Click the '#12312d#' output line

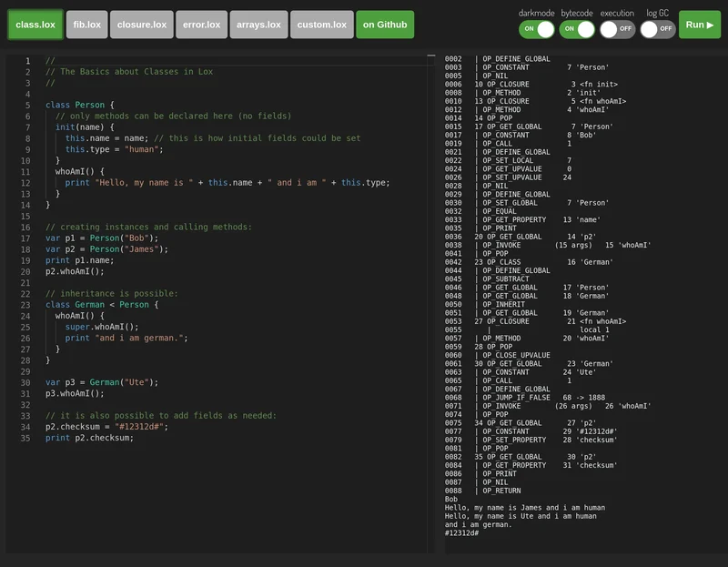pyautogui.click(x=461, y=533)
